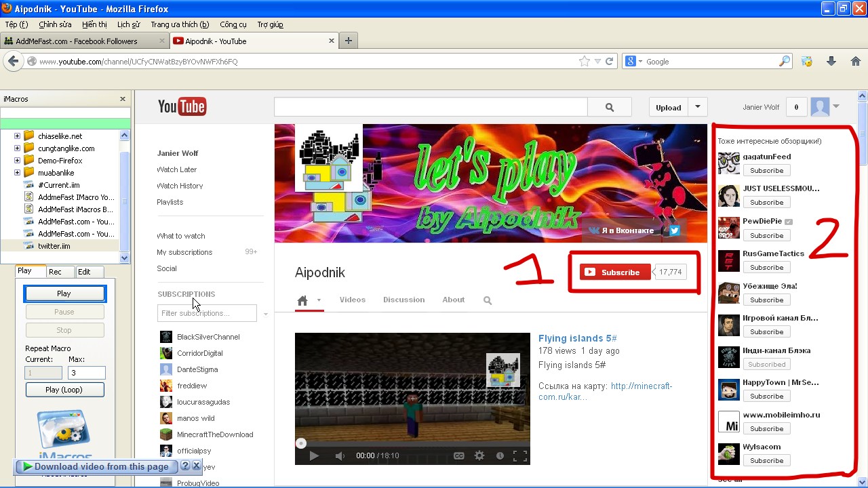Mute the video with the speaker icon
This screenshot has height=488, width=868.
click(340, 456)
